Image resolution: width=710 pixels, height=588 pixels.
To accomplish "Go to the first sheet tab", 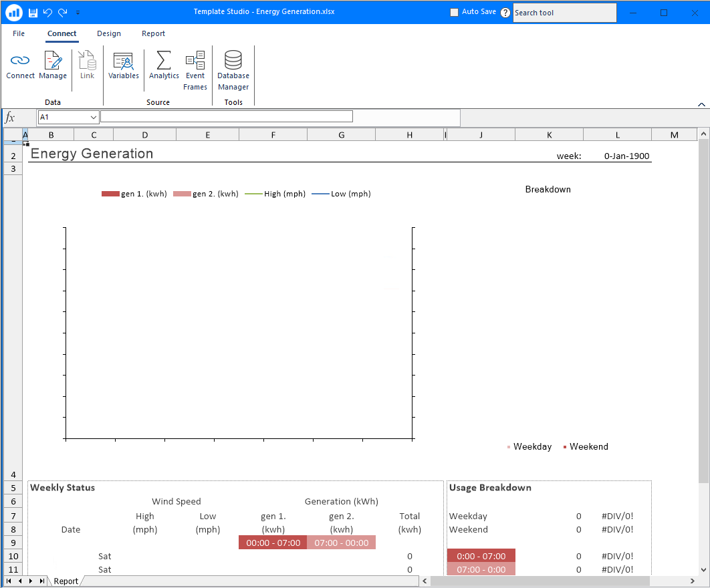I will point(9,581).
